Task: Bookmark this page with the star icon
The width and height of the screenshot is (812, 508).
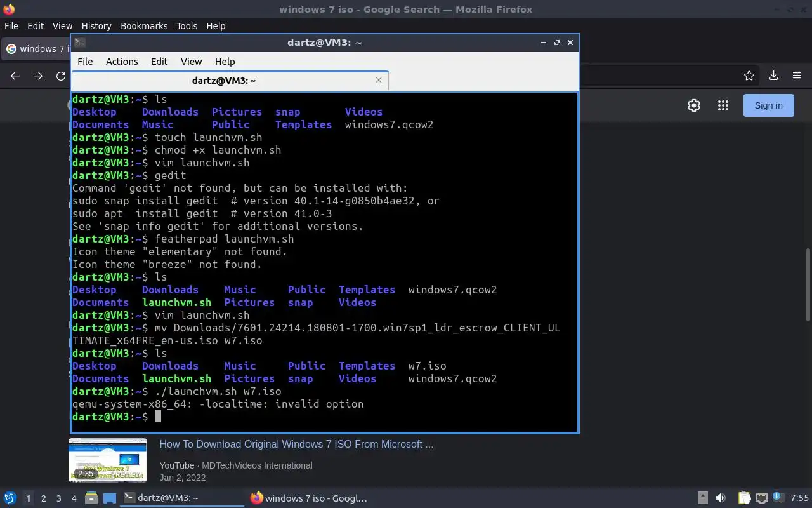Action: point(749,76)
